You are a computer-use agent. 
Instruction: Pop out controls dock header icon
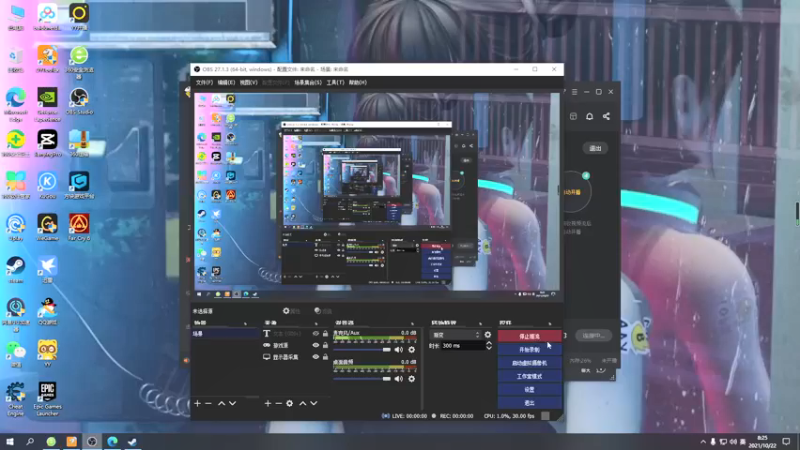tap(549, 323)
